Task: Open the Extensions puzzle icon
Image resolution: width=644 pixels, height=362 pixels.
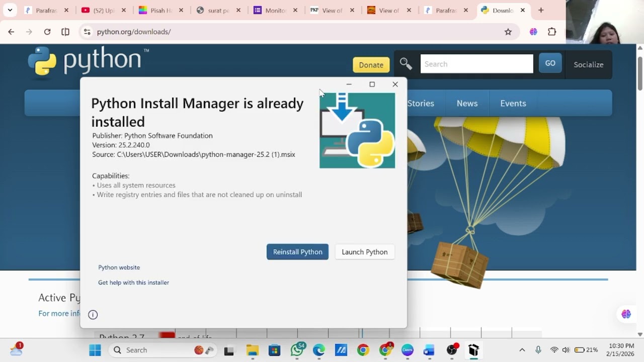Action: [x=552, y=32]
